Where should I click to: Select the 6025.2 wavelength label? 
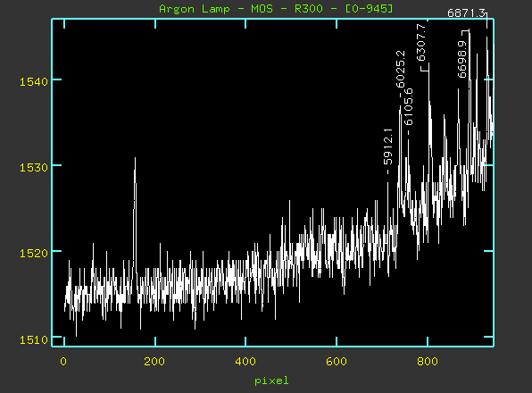coord(401,69)
